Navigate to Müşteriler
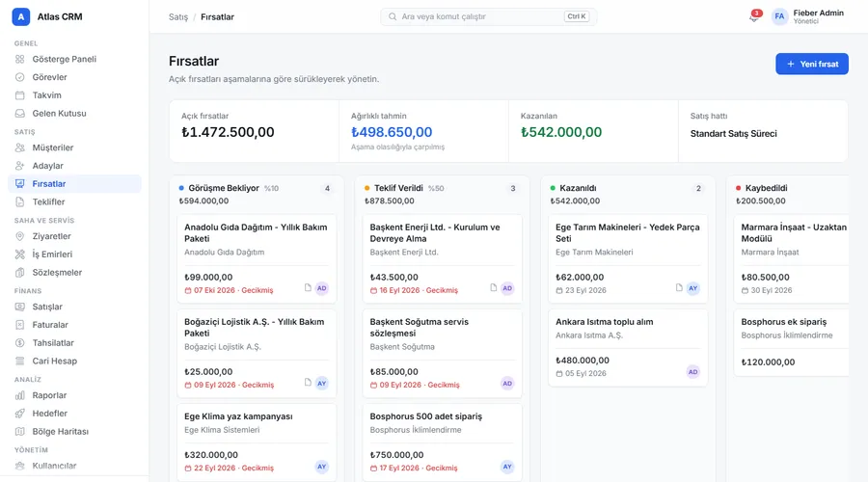The image size is (868, 482). [74, 147]
